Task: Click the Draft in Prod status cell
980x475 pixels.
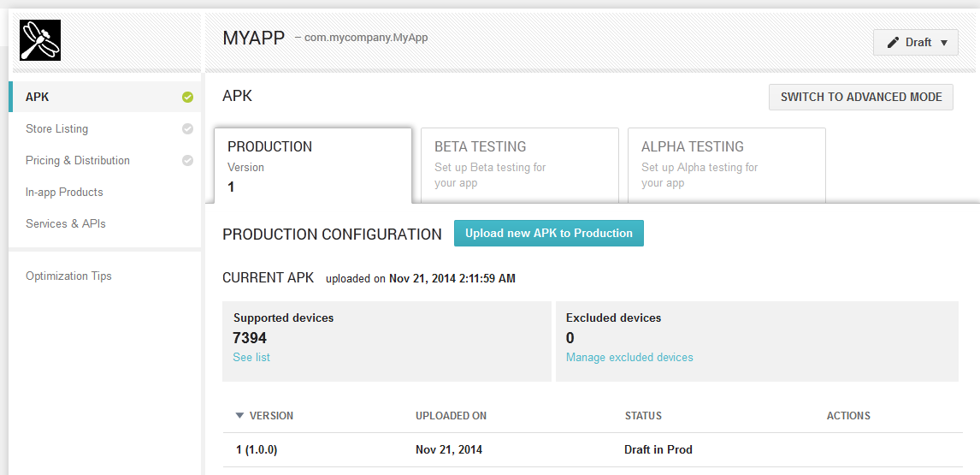Action: pos(658,449)
